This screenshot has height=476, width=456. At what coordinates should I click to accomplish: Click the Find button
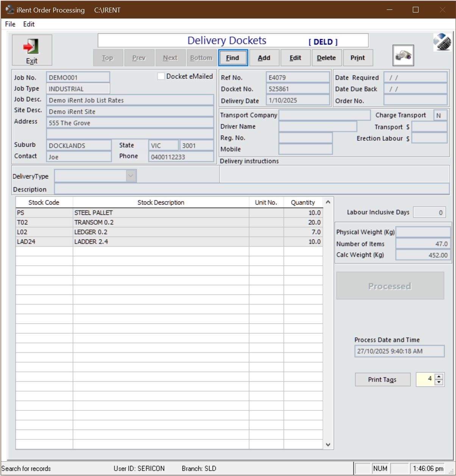pos(233,58)
